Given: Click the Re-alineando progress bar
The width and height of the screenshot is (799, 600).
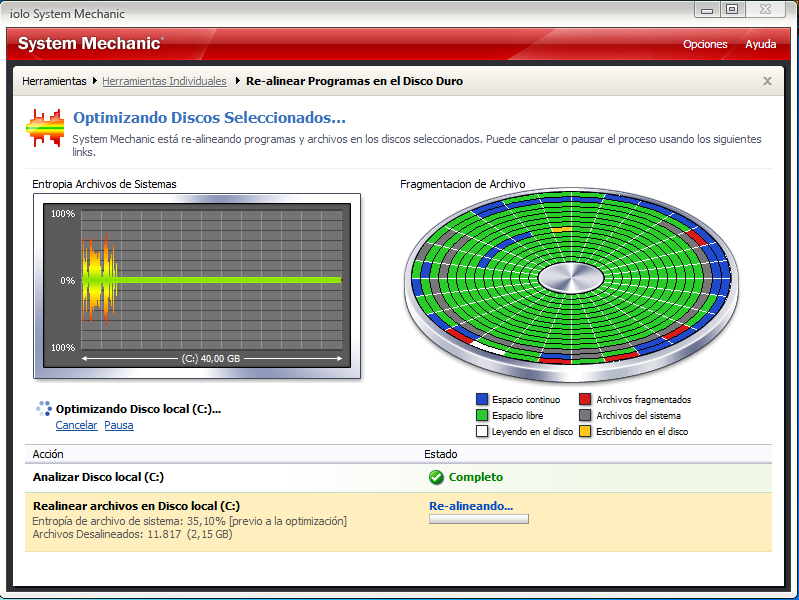Looking at the screenshot, I should click(x=478, y=519).
